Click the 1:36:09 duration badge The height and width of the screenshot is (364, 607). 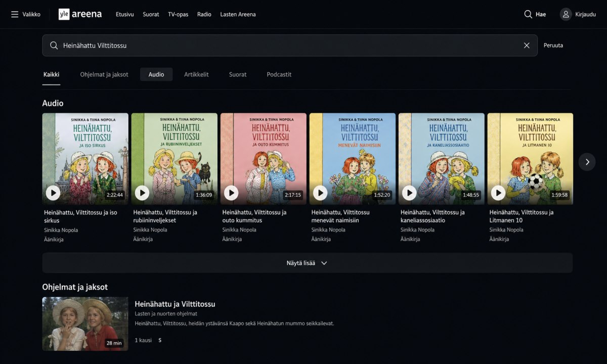(x=204, y=195)
